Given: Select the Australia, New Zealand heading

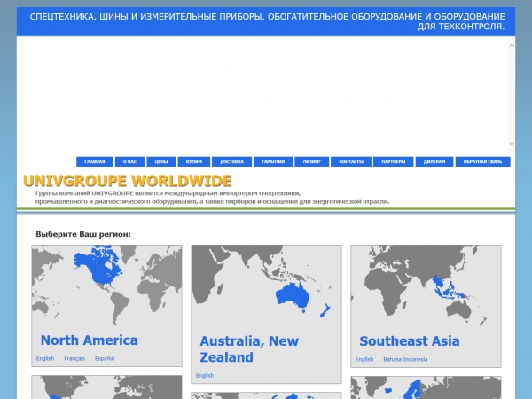Looking at the screenshot, I should [x=249, y=349].
